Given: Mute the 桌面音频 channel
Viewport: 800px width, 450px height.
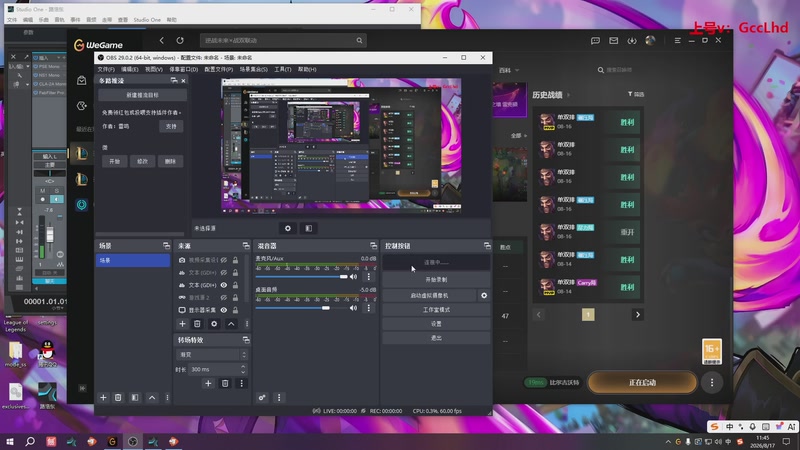Looking at the screenshot, I should tap(354, 308).
